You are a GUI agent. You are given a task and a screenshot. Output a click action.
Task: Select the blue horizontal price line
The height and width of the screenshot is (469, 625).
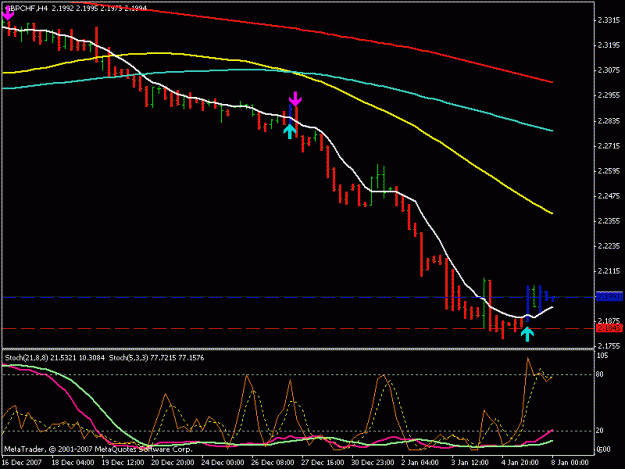pos(298,297)
